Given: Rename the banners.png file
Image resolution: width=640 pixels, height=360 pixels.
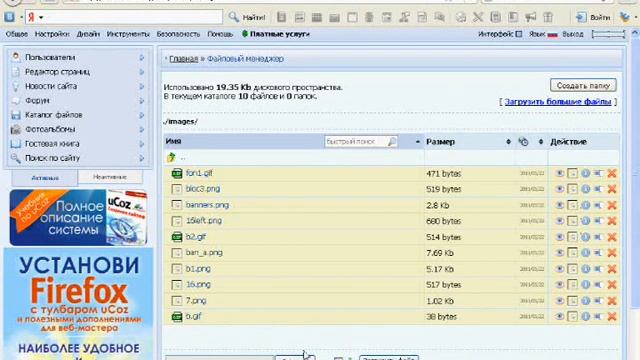Looking at the screenshot, I should tap(598, 205).
